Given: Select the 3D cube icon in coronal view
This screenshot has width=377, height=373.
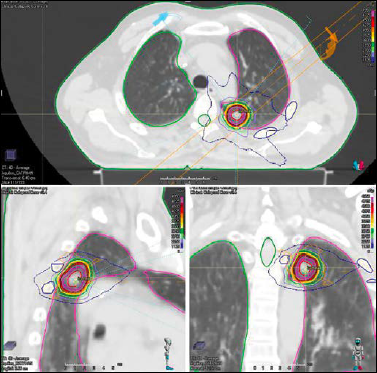Looking at the screenshot, I should tap(199, 345).
